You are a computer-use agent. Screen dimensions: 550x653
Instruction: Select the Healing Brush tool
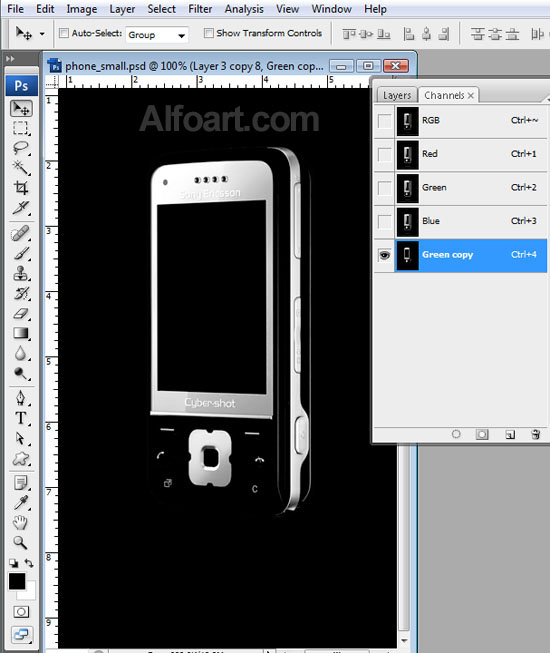[21, 234]
